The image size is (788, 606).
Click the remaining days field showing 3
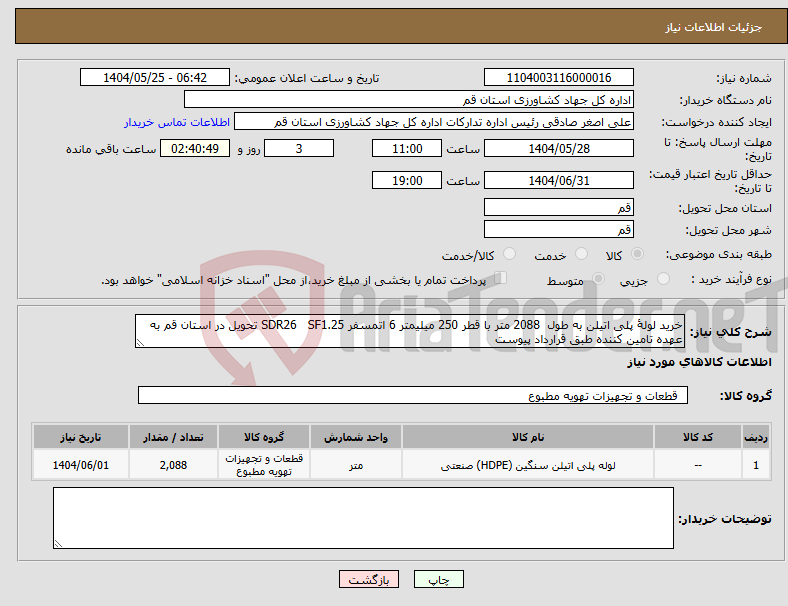pyautogui.click(x=299, y=148)
